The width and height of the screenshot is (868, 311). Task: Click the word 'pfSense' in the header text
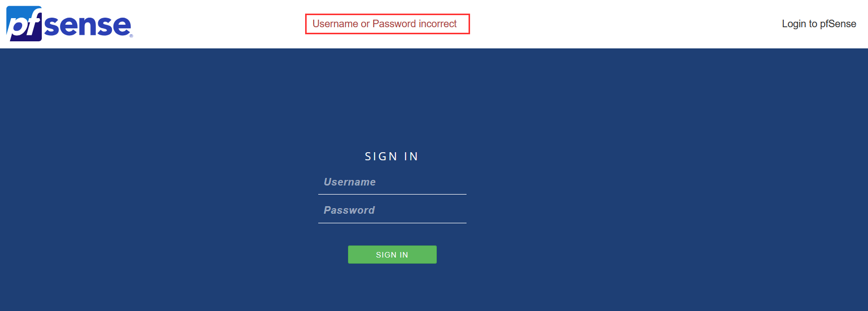click(838, 24)
